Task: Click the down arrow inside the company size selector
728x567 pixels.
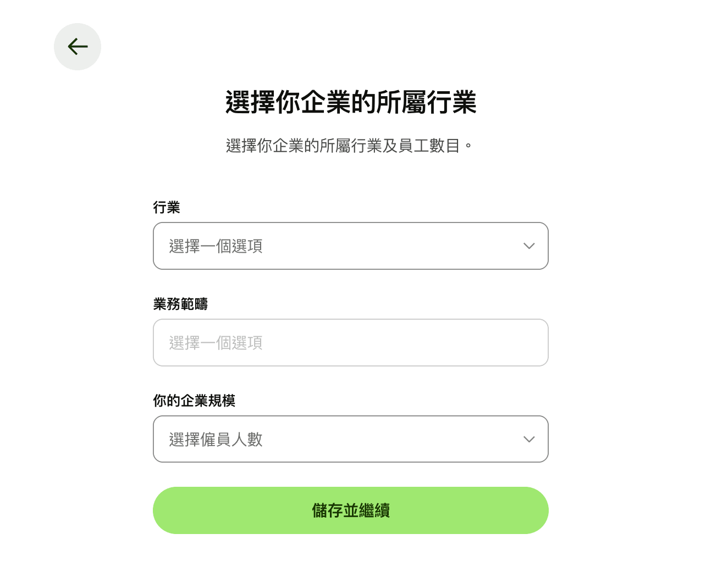Action: click(529, 439)
